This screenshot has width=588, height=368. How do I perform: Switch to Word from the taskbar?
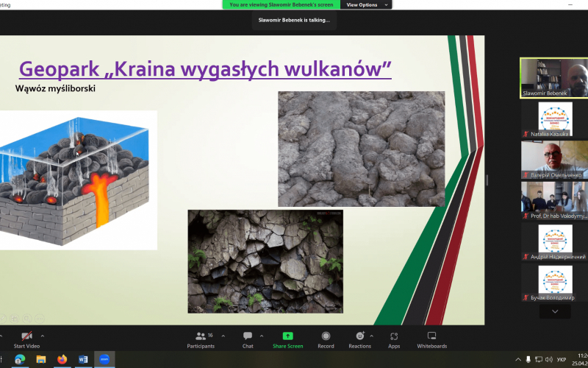click(83, 360)
